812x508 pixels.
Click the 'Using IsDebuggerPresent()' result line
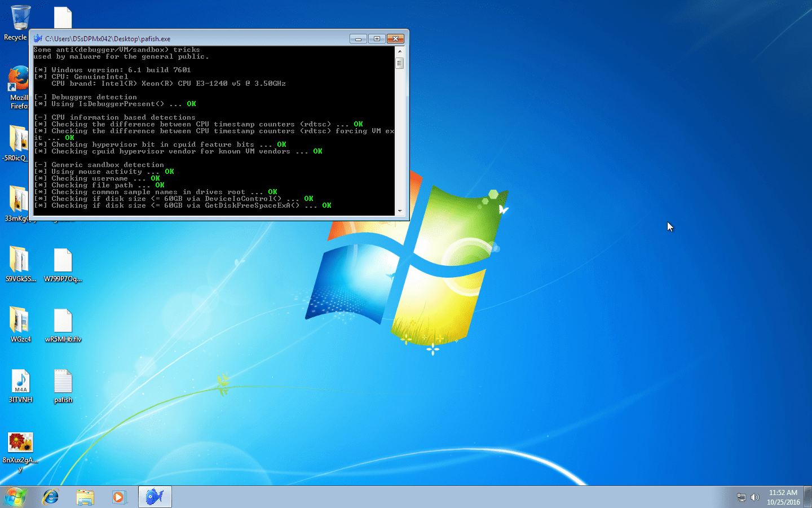coord(115,104)
